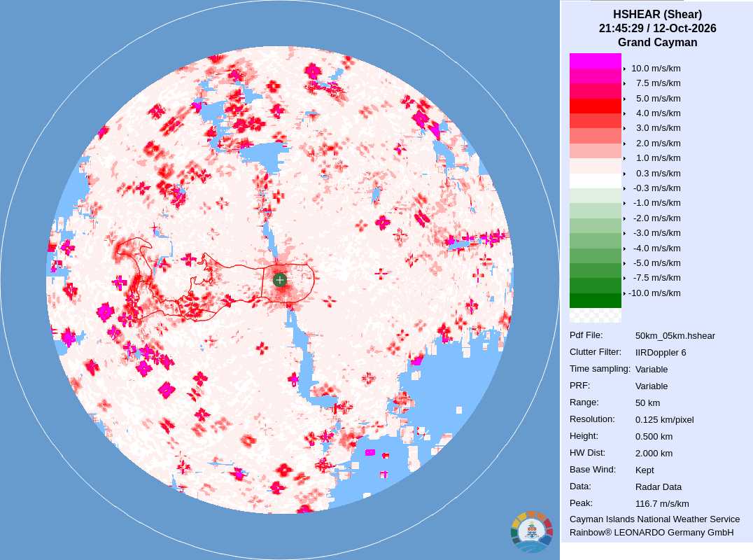Click the "Pdf File:" field label
The image size is (753, 560).
tap(586, 335)
